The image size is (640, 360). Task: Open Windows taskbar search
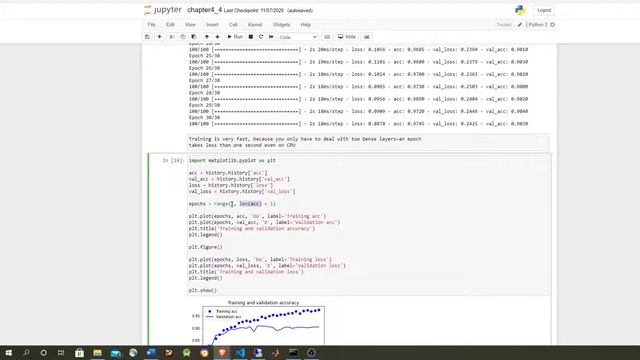(x=26, y=353)
